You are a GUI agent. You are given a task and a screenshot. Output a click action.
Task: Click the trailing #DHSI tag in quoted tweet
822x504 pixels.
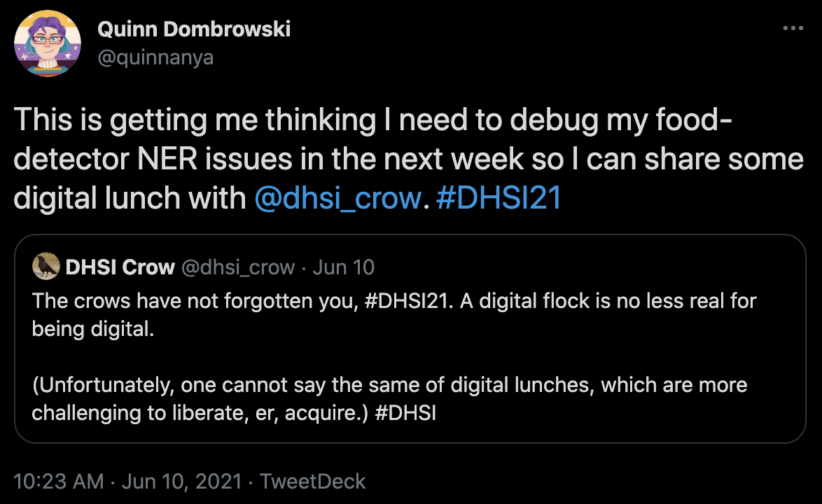(405, 412)
